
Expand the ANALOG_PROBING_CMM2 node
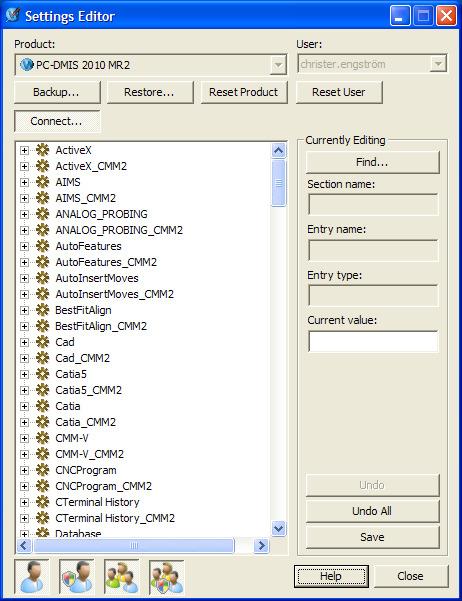pos(25,230)
